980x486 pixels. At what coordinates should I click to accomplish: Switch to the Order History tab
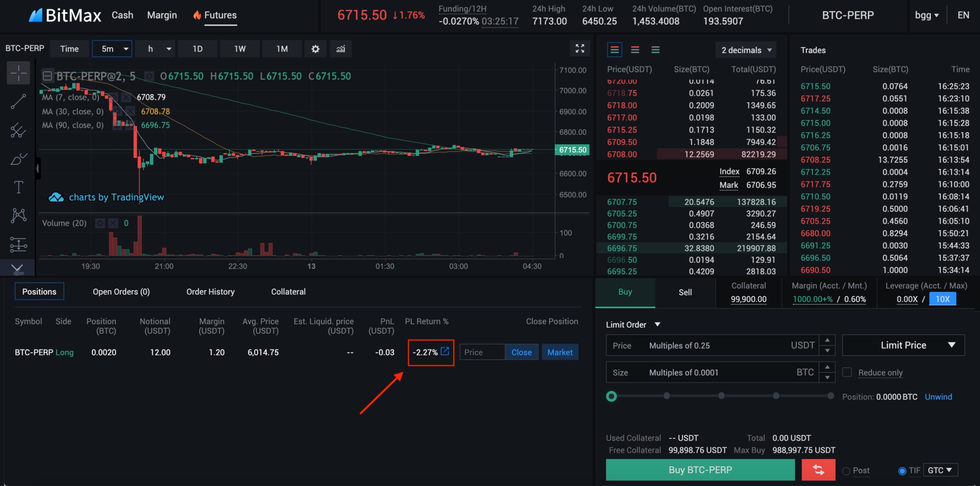click(x=210, y=292)
